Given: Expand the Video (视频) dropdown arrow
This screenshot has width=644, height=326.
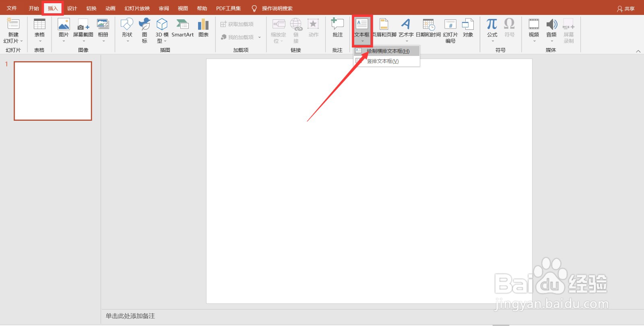Looking at the screenshot, I should [x=534, y=41].
